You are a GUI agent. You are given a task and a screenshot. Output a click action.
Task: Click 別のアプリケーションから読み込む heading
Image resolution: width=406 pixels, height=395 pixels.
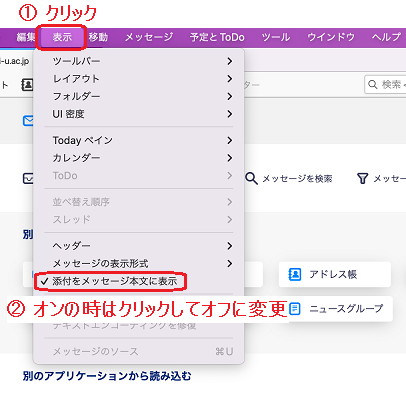(107, 376)
